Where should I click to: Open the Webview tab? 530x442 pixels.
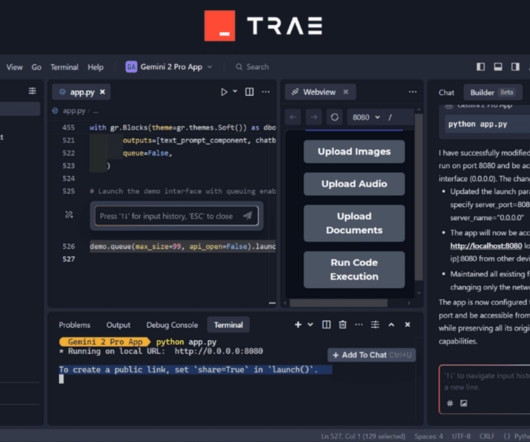(319, 92)
